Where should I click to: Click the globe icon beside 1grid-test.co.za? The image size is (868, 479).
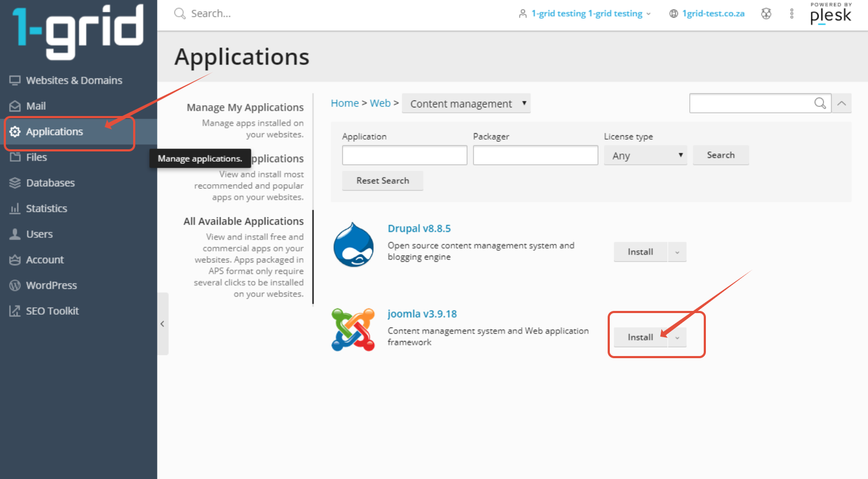(674, 13)
